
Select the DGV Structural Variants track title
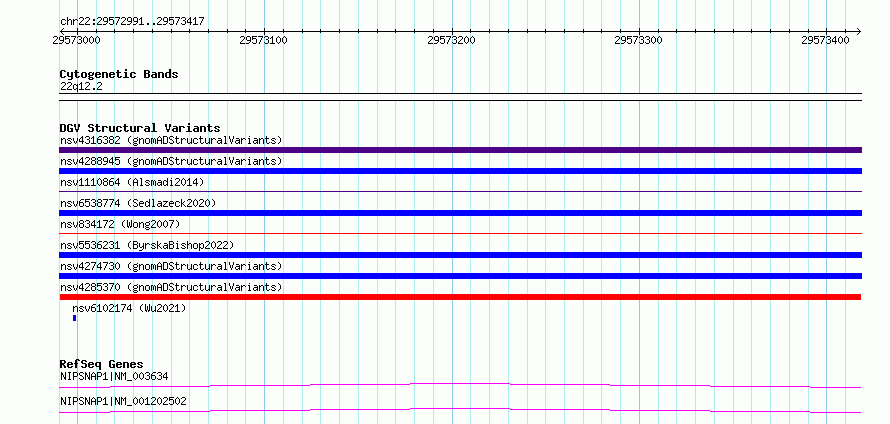point(140,128)
